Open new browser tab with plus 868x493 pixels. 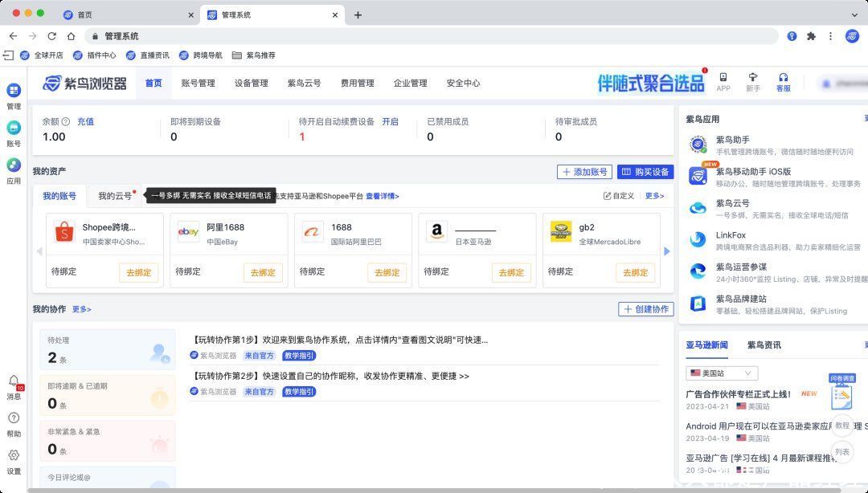click(358, 15)
